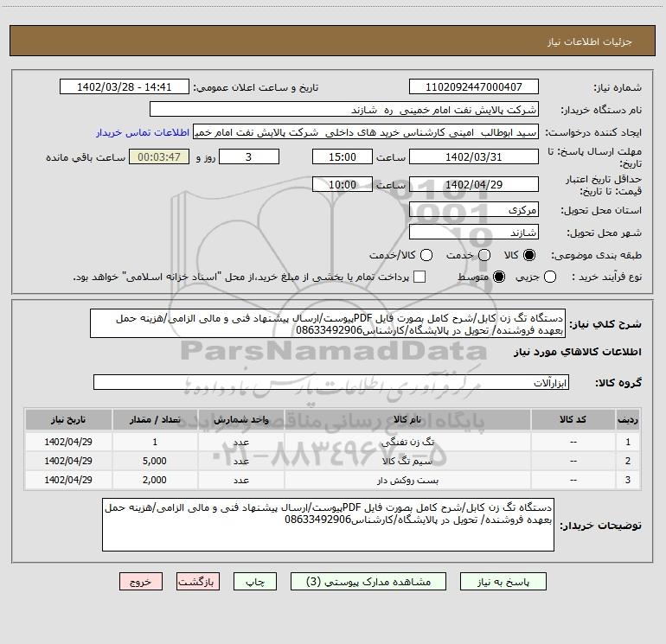
Task: Click the item name تگ زن تفنگی
Action: pos(407,442)
